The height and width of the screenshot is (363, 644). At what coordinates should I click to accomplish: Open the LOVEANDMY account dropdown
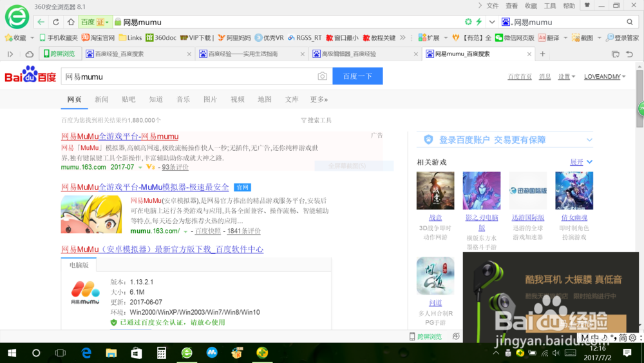pos(605,77)
